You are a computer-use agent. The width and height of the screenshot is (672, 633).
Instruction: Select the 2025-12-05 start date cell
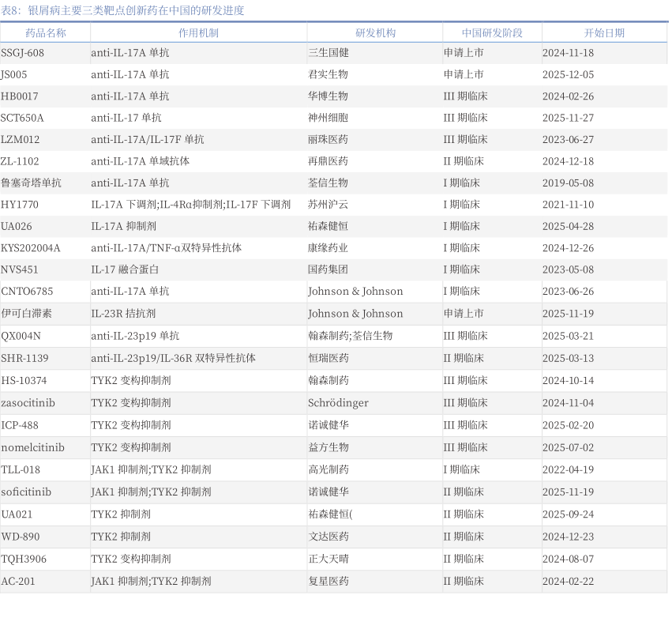[568, 74]
